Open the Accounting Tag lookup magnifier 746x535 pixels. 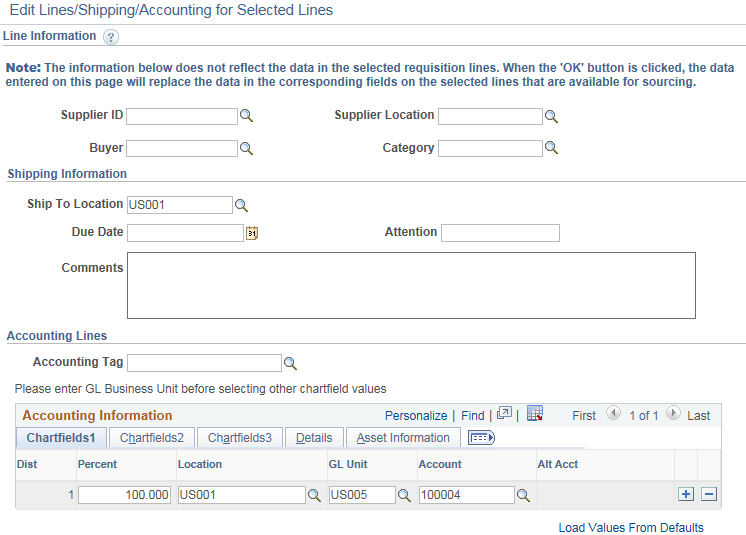pos(290,364)
